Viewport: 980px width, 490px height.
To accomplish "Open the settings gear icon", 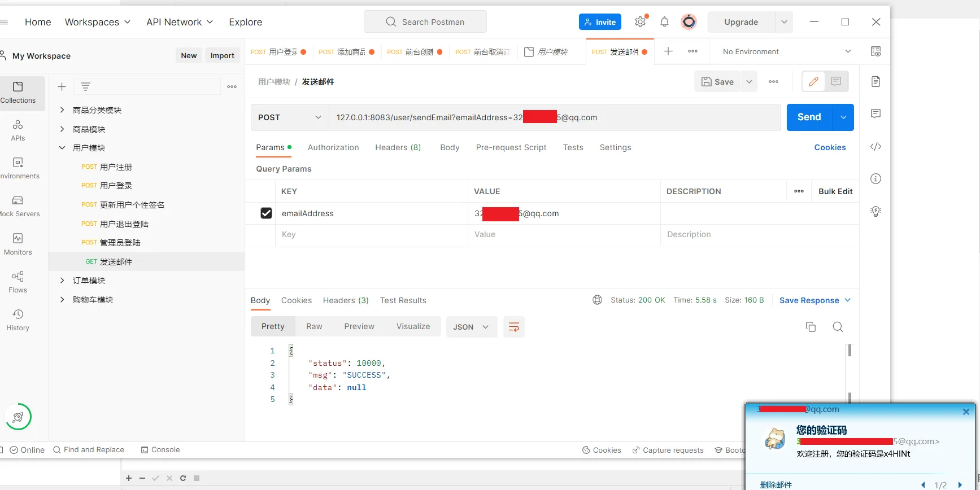I will pos(640,22).
